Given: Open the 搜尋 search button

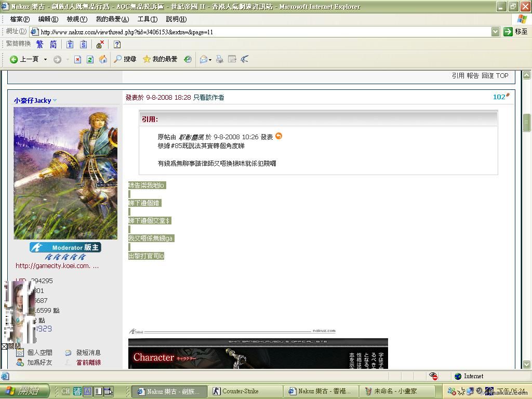Looking at the screenshot, I should click(x=125, y=59).
